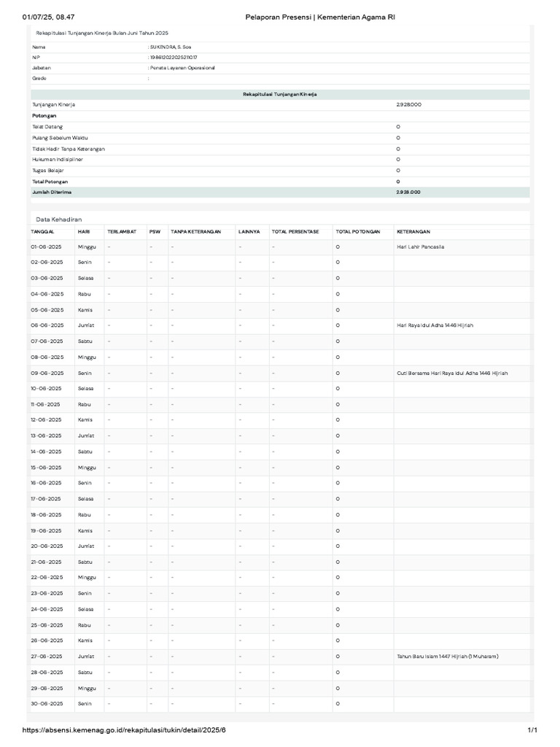This screenshot has height=747, width=560.
Task: Click the date cell 10-06-2025
Action: click(x=46, y=389)
